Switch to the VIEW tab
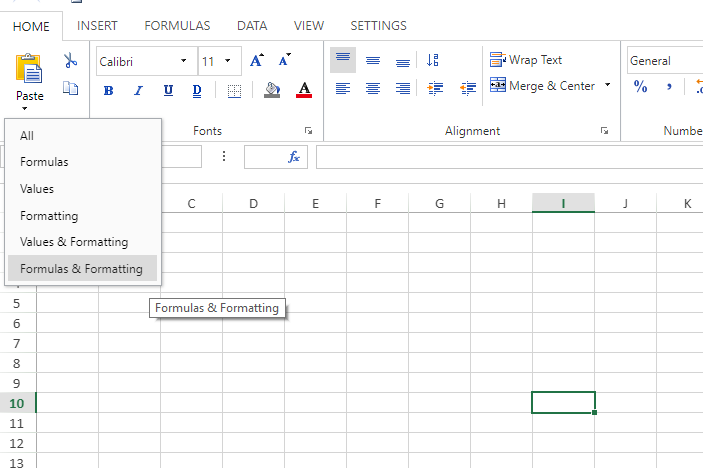The height and width of the screenshot is (468, 703). (x=308, y=26)
